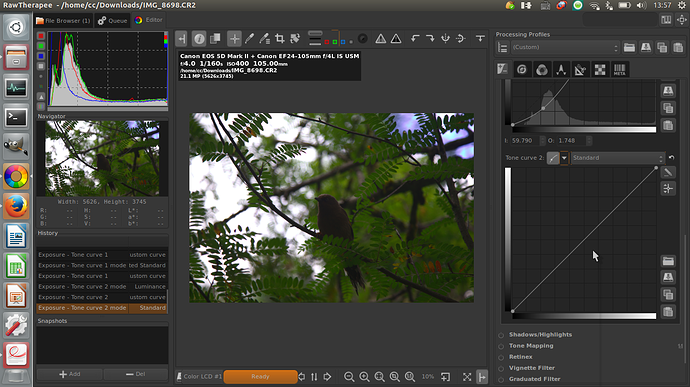Screen dimensions: 690x387
Task: Flip image horizontally icon
Action: click(x=460, y=39)
